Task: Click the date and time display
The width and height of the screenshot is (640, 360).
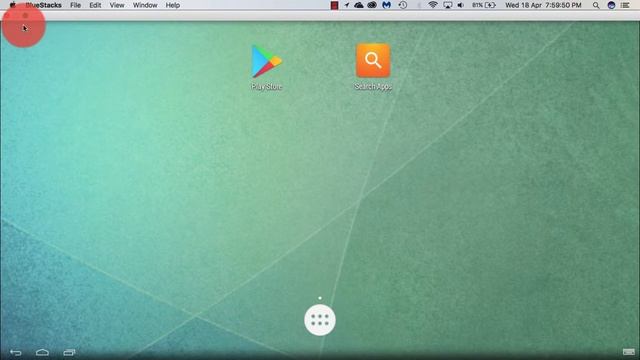Action: 543,5
